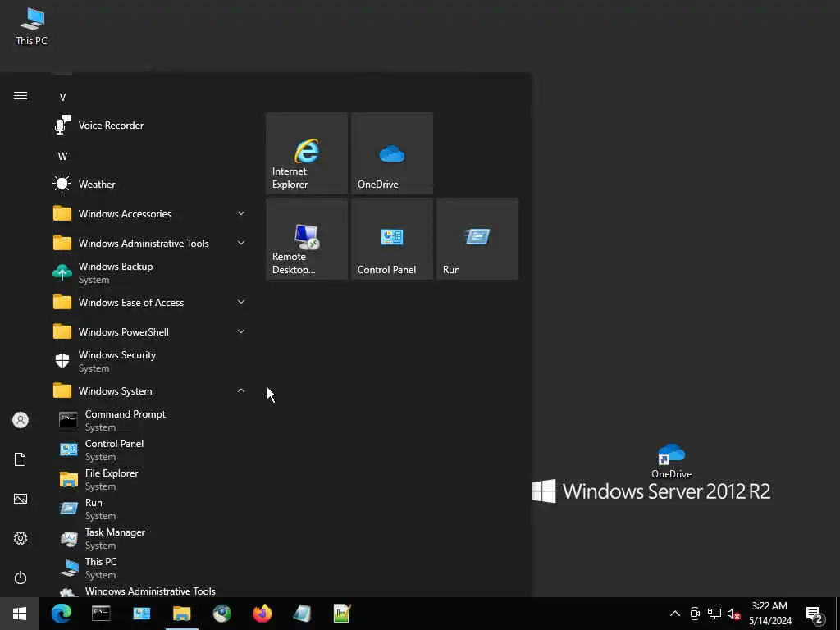
Task: Open the Remote Desktop tile
Action: [x=307, y=239]
